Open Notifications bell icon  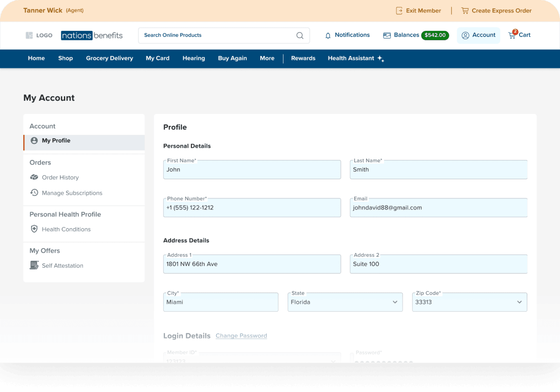(x=328, y=35)
